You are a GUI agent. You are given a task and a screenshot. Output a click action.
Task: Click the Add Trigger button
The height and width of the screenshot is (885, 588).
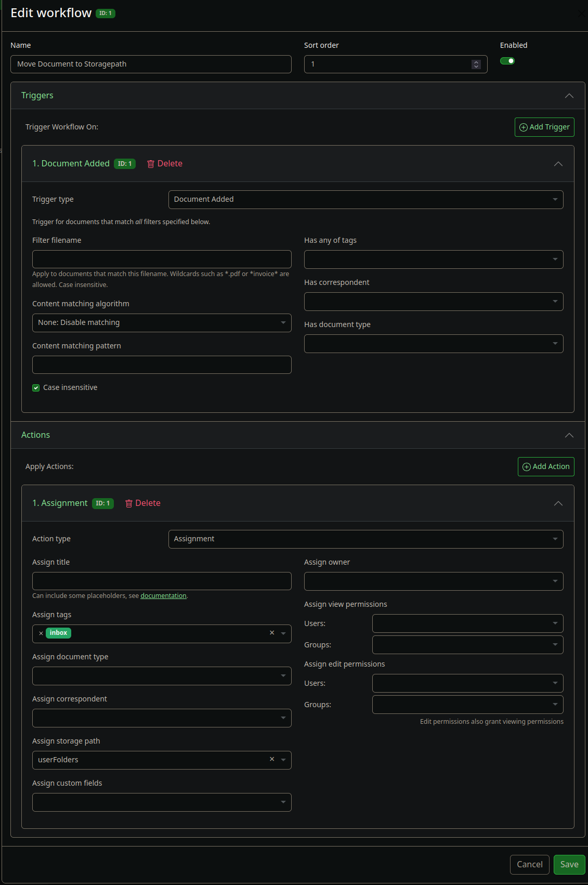click(544, 127)
